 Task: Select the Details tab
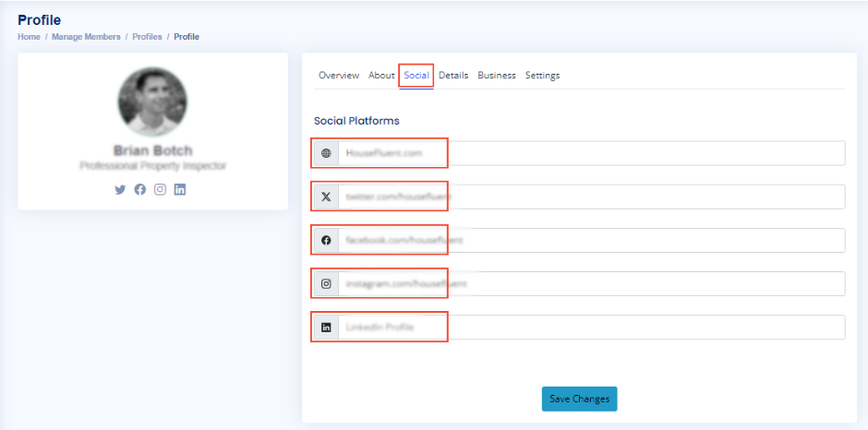(x=453, y=76)
